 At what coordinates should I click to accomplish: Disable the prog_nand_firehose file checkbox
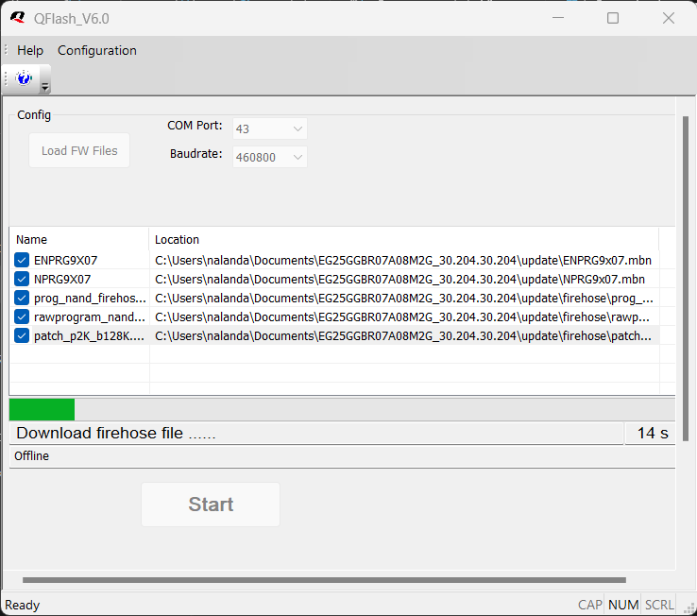point(22,298)
